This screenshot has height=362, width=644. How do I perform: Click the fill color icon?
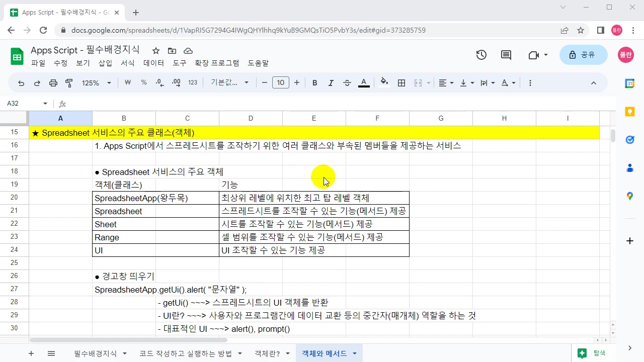(383, 82)
